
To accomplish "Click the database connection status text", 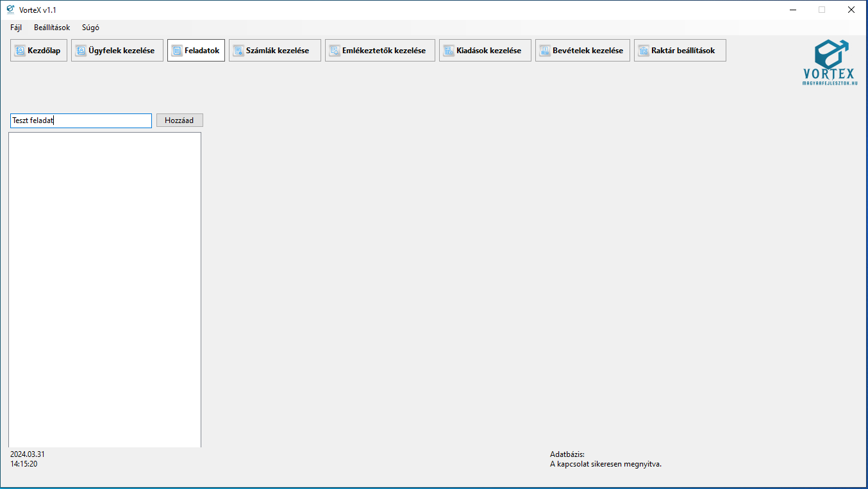I will coord(605,464).
